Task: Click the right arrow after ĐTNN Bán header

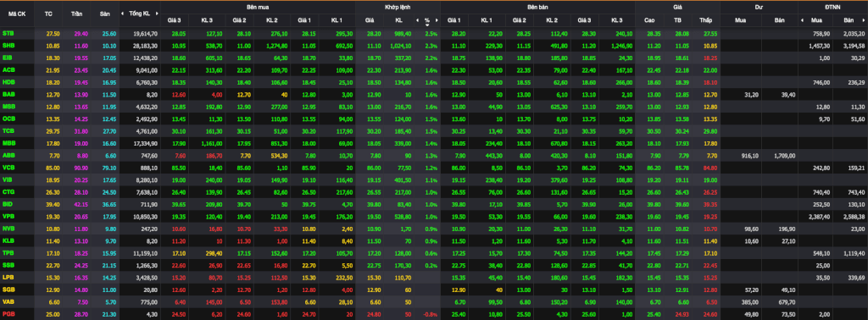Action: (864, 20)
